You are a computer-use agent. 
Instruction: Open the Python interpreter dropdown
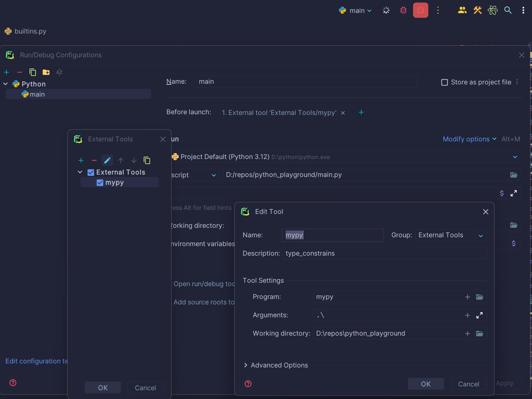(515, 157)
